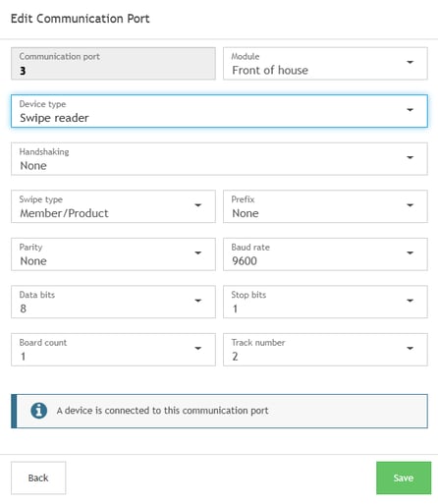Click the Handshaking dropdown arrow
438x504 pixels.
pos(410,157)
